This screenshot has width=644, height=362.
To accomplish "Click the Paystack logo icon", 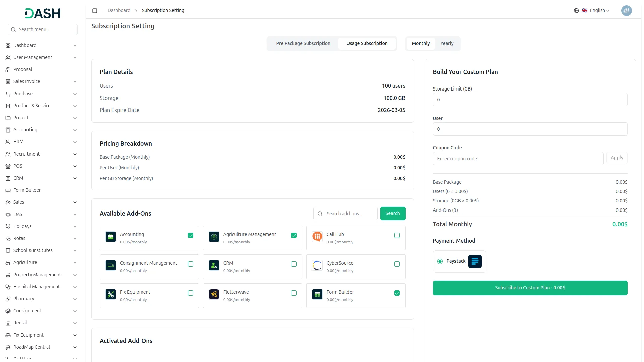I will tap(475, 261).
